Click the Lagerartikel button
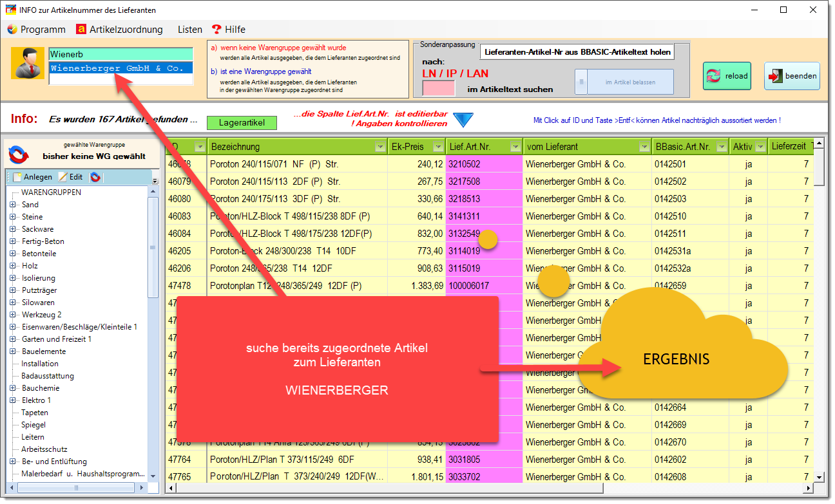The width and height of the screenshot is (835, 504). coord(242,122)
